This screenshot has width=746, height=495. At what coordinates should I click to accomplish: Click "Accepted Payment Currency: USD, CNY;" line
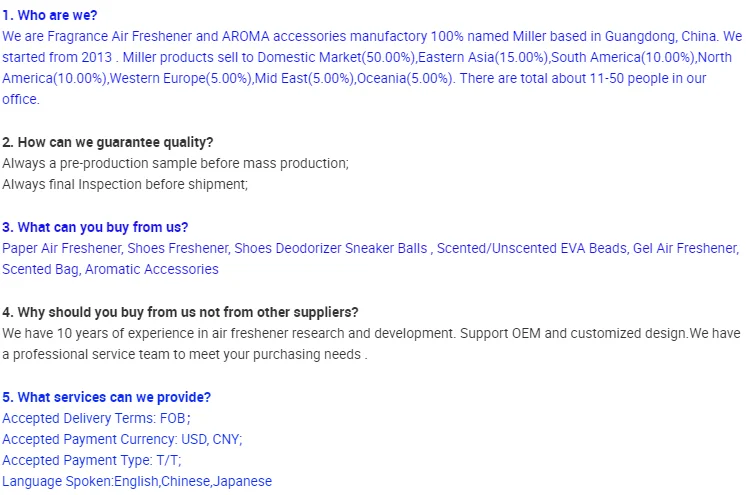pos(122,439)
